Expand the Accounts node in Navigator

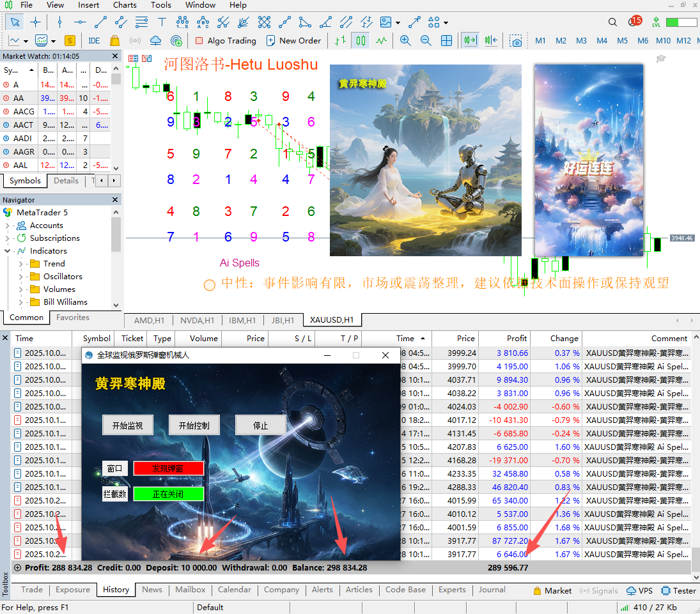(8, 226)
